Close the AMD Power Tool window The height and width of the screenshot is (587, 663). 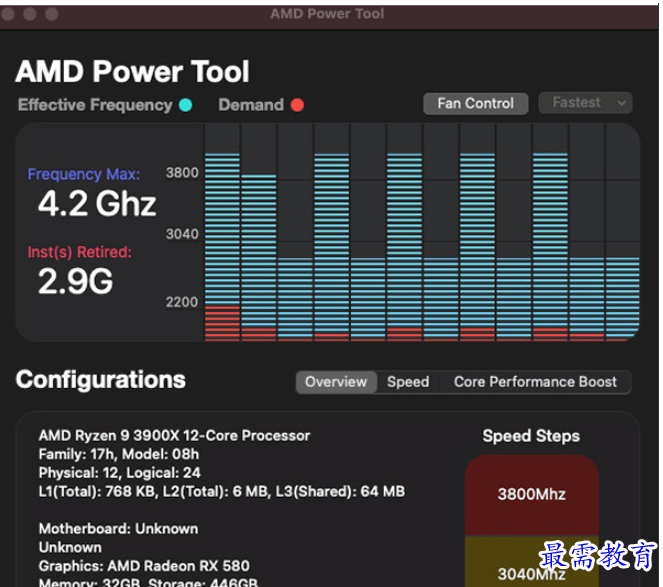[x=8, y=14]
